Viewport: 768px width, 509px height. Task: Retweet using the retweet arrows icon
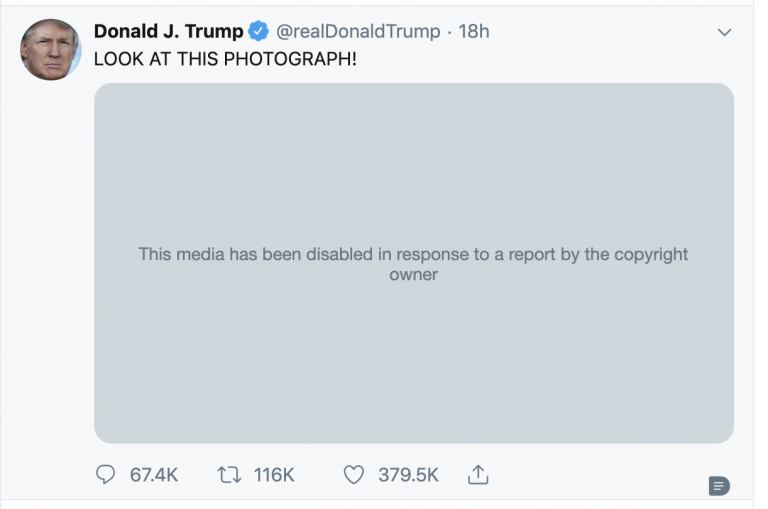pyautogui.click(x=227, y=475)
